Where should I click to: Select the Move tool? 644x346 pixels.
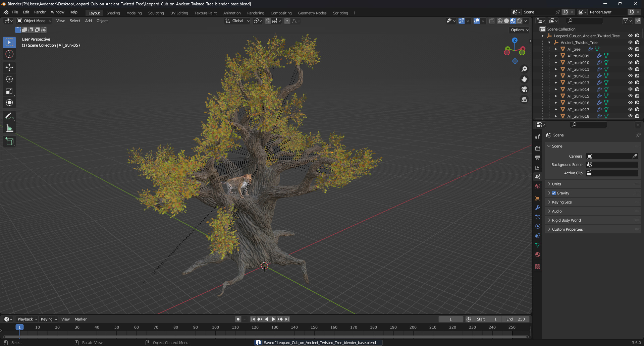click(x=9, y=67)
